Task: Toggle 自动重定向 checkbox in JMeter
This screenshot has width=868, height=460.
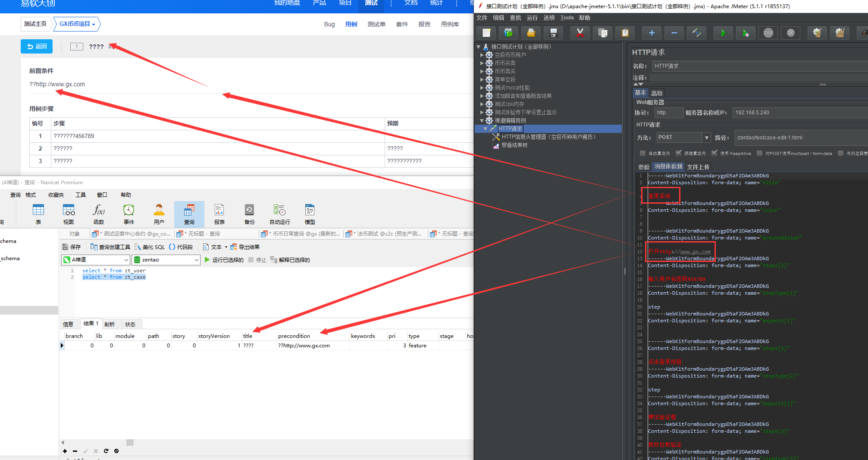Action: click(642, 153)
